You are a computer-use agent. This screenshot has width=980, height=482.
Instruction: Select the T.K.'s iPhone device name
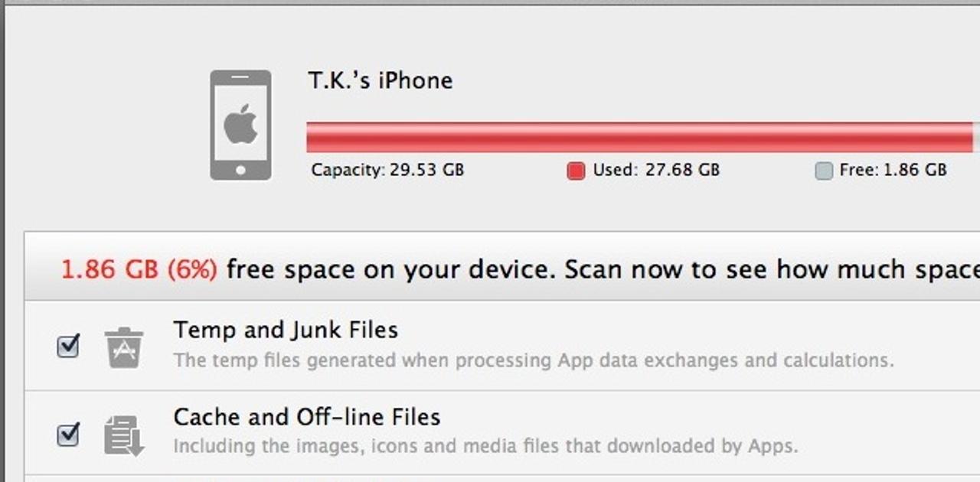pos(381,81)
